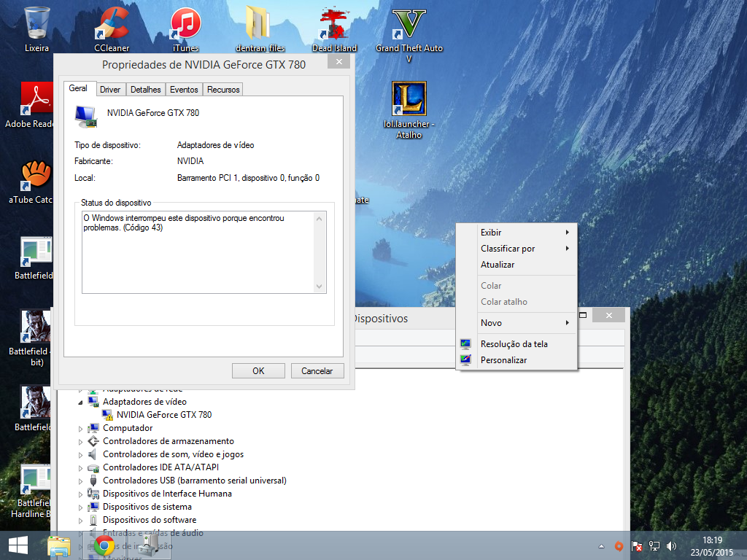The width and height of the screenshot is (747, 560).
Task: Open the Action Center flag icon
Action: coord(637,546)
